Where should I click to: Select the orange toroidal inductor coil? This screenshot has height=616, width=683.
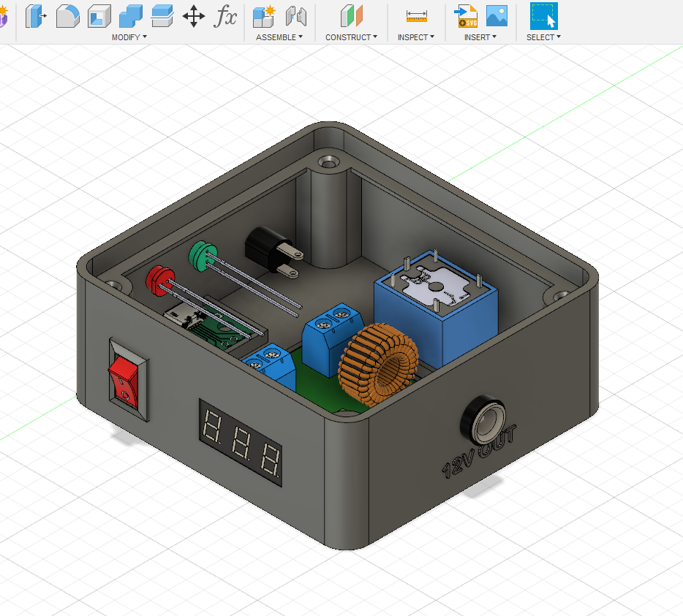tap(378, 365)
